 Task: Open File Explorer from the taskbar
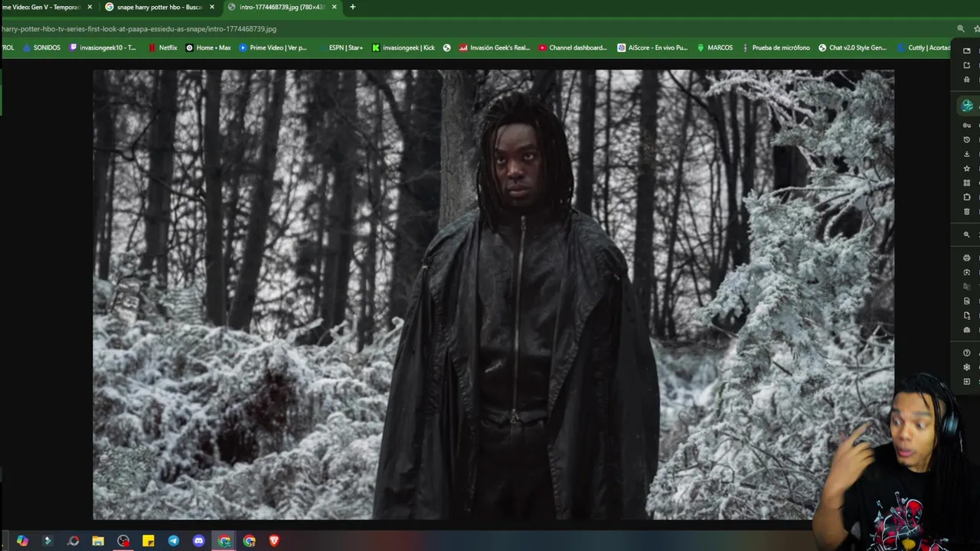(x=98, y=541)
